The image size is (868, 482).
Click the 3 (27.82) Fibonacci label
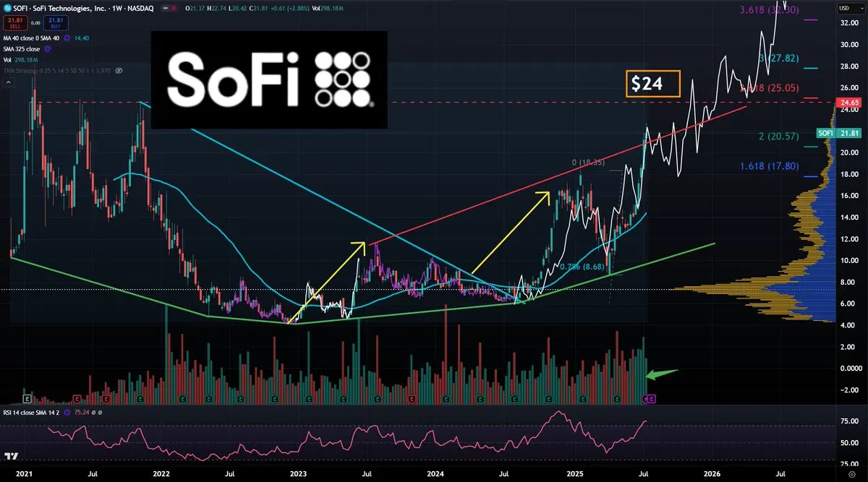point(778,58)
